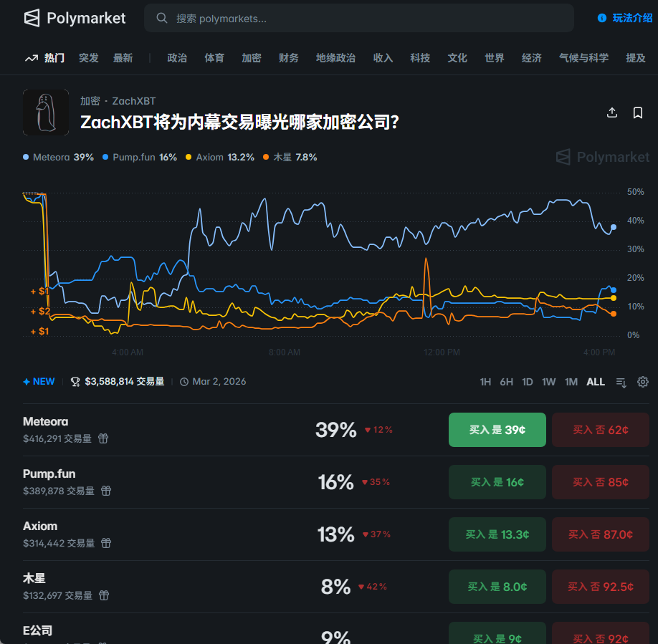Click gift icon under Axiom
Viewport: 658px width, 644px height.
[x=106, y=543]
